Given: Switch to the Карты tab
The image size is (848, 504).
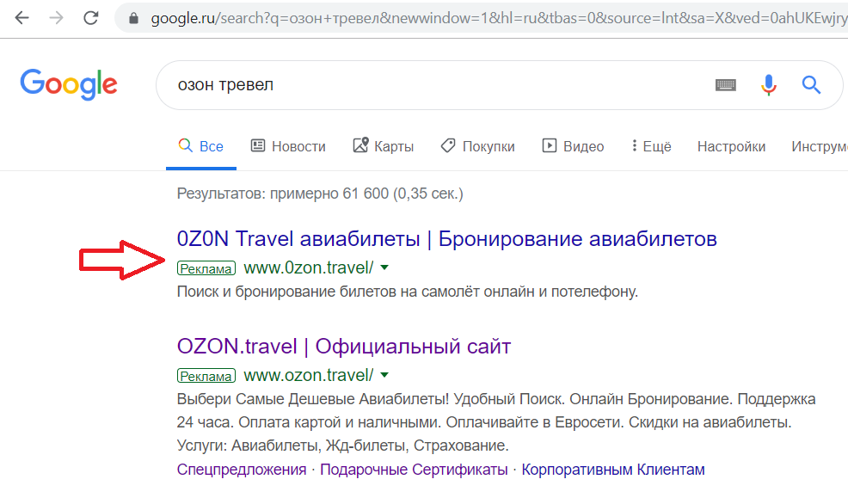Looking at the screenshot, I should [384, 146].
